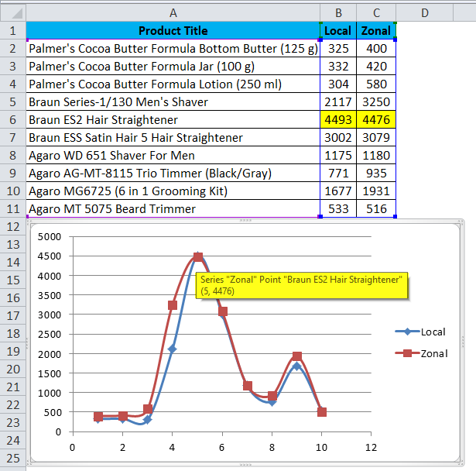Viewport: 476px width, 471px height.
Task: Click the yellow Zonal point tooltip
Action: point(302,285)
